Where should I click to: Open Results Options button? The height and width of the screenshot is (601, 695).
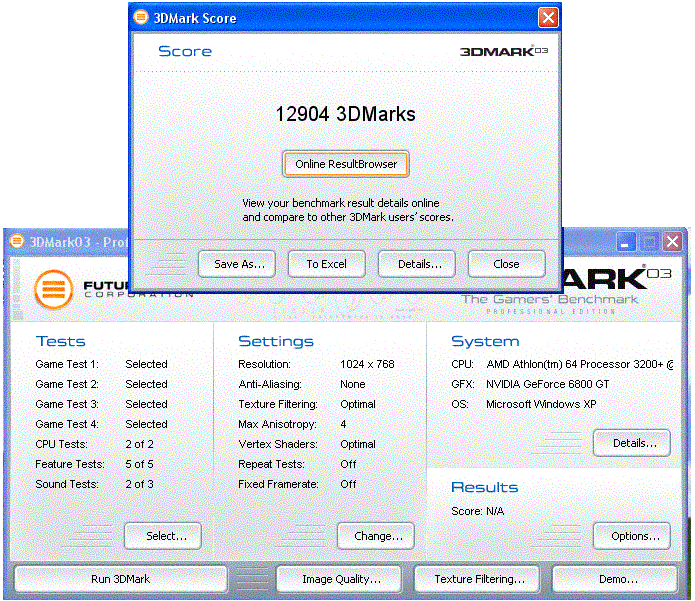tap(632, 536)
